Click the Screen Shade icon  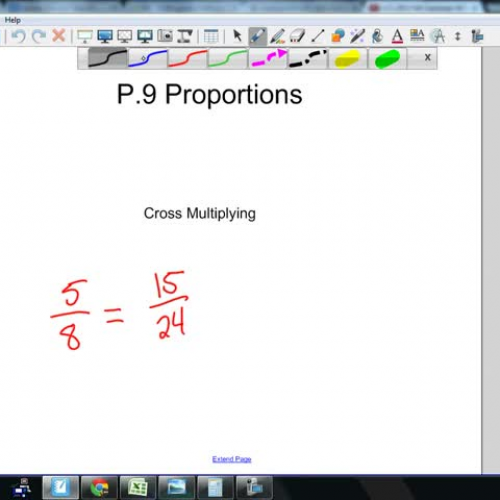pyautogui.click(x=85, y=36)
